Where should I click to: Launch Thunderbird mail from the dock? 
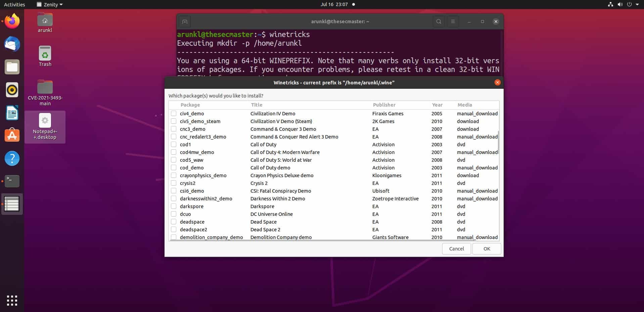click(12, 44)
